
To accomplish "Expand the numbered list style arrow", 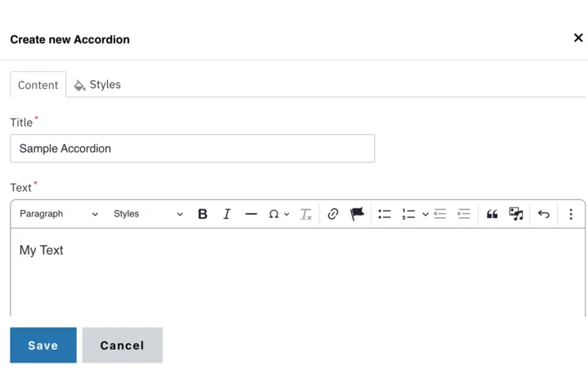I will point(425,214).
